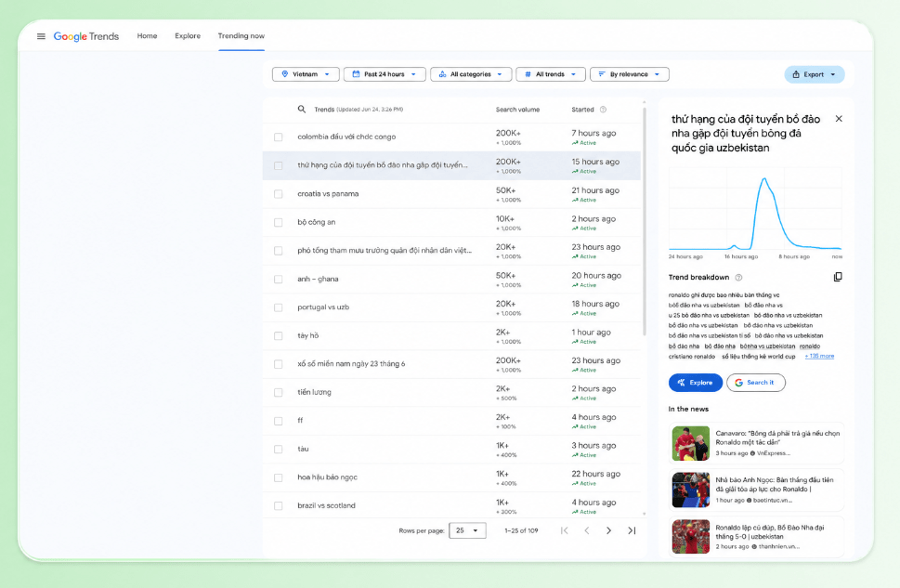Image resolution: width=900 pixels, height=588 pixels.
Task: Click the Trend breakdown help icon
Action: (738, 278)
